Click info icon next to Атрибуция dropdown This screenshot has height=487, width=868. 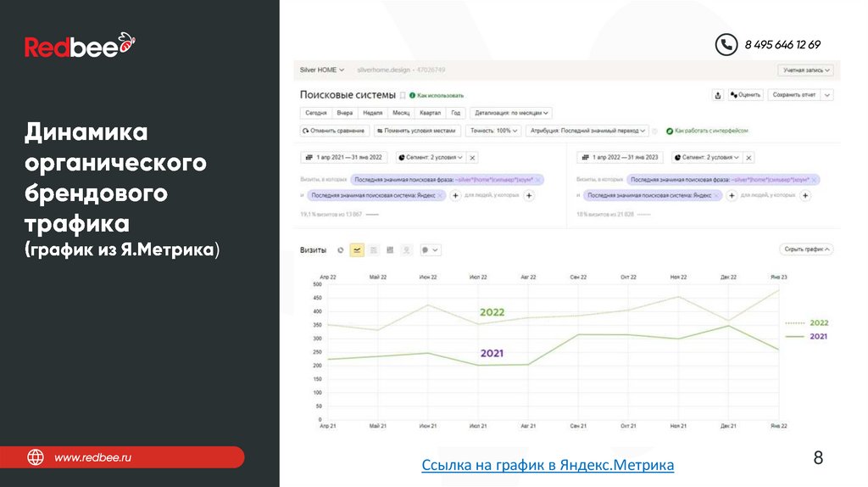(x=654, y=132)
